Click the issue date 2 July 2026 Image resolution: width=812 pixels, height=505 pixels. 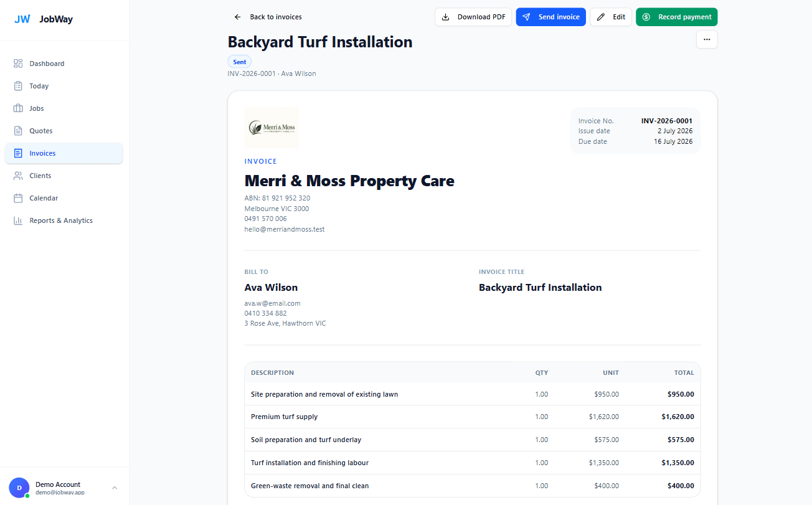pos(675,131)
